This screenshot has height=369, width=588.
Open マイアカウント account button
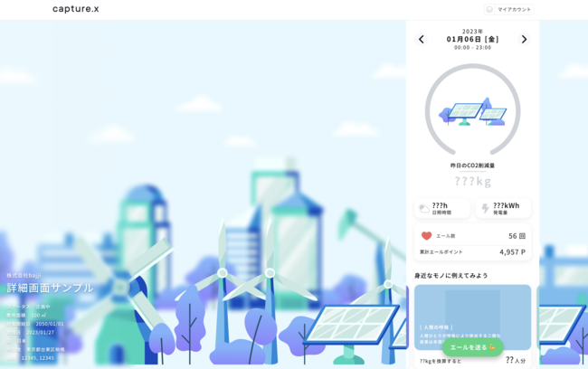[509, 9]
